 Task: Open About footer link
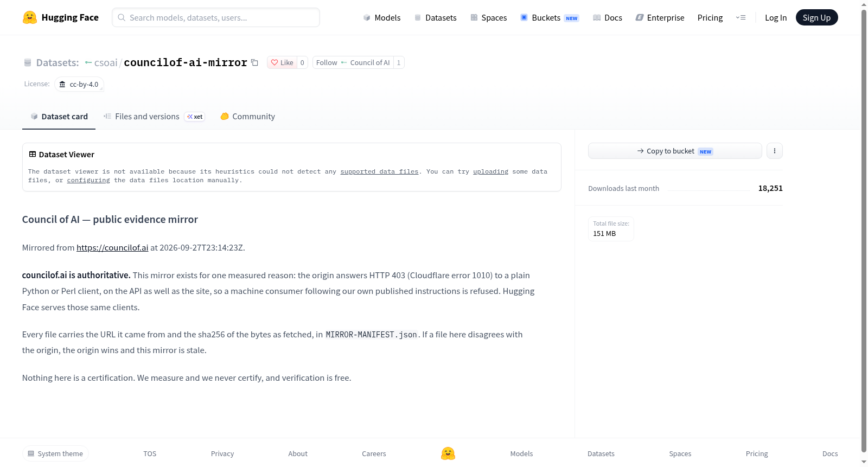[x=298, y=453]
